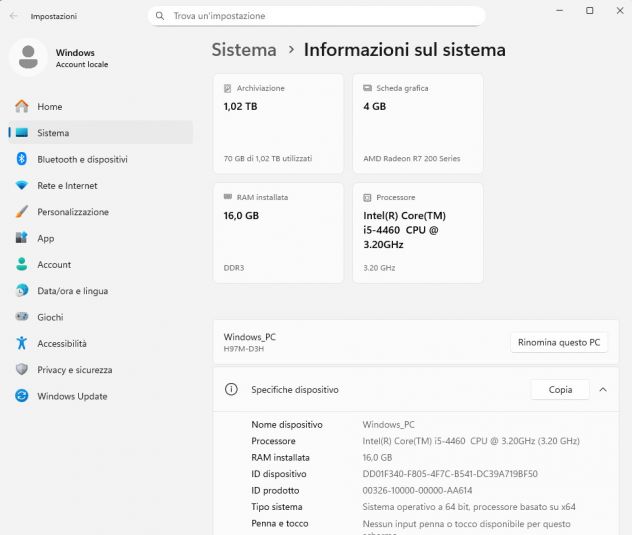Open the Privacy e sicurezza page

click(x=101, y=370)
